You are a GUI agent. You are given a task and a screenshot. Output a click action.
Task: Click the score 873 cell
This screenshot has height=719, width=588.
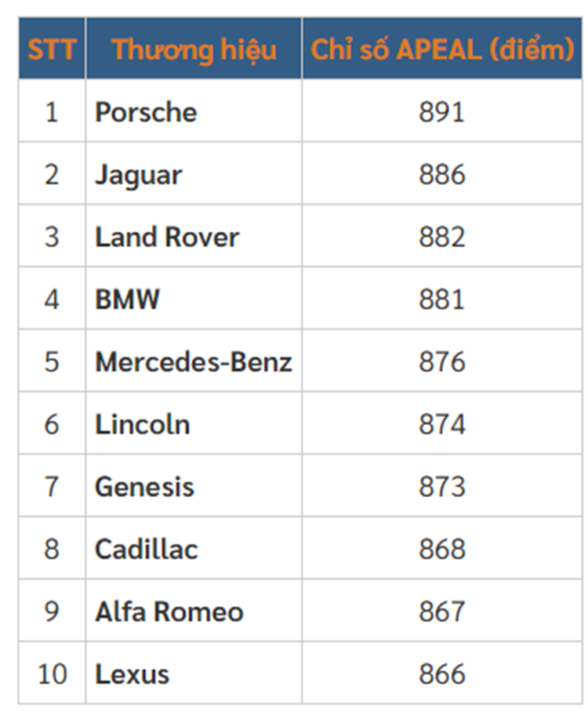[x=442, y=487]
